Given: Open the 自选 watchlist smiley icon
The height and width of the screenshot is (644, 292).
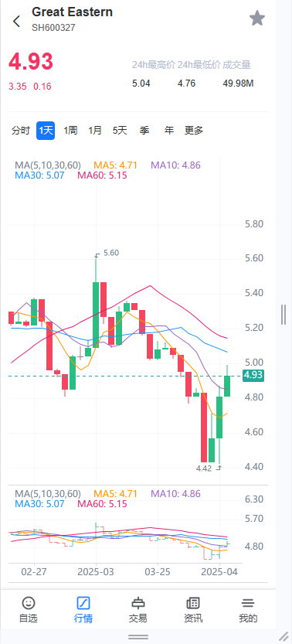Looking at the screenshot, I should (x=29, y=603).
